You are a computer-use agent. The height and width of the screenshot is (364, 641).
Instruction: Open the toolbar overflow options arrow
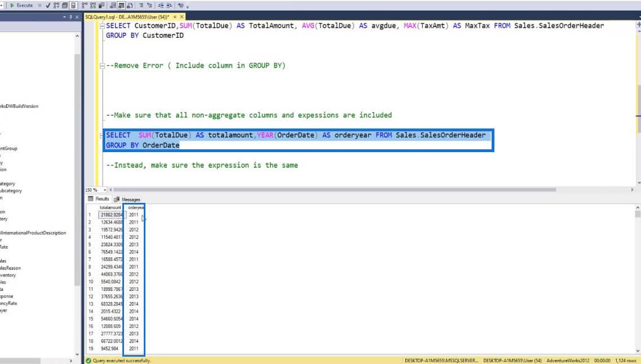(x=187, y=7)
